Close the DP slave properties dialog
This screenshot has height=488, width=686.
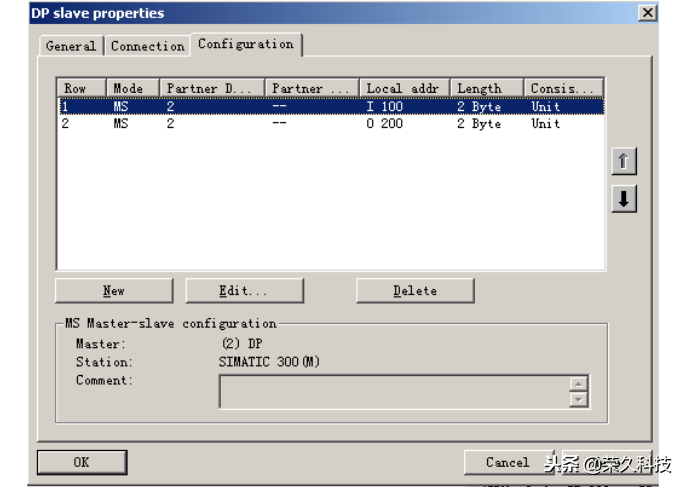647,13
